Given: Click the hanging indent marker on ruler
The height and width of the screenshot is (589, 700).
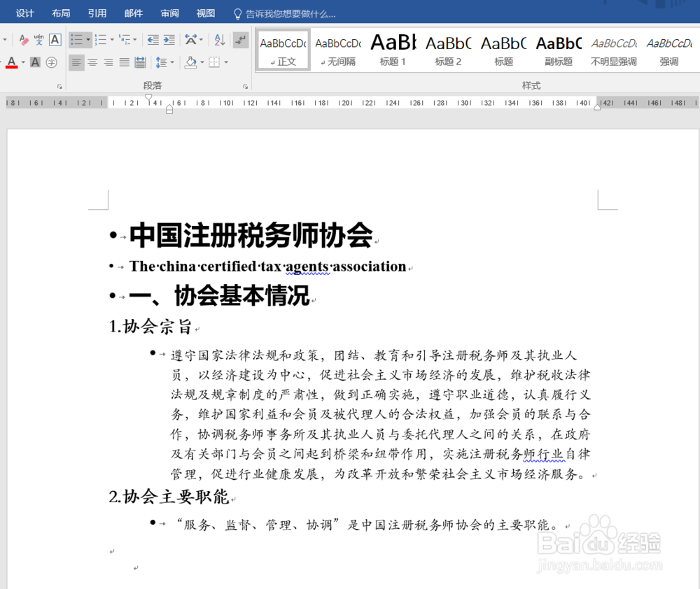Looking at the screenshot, I should (x=169, y=107).
